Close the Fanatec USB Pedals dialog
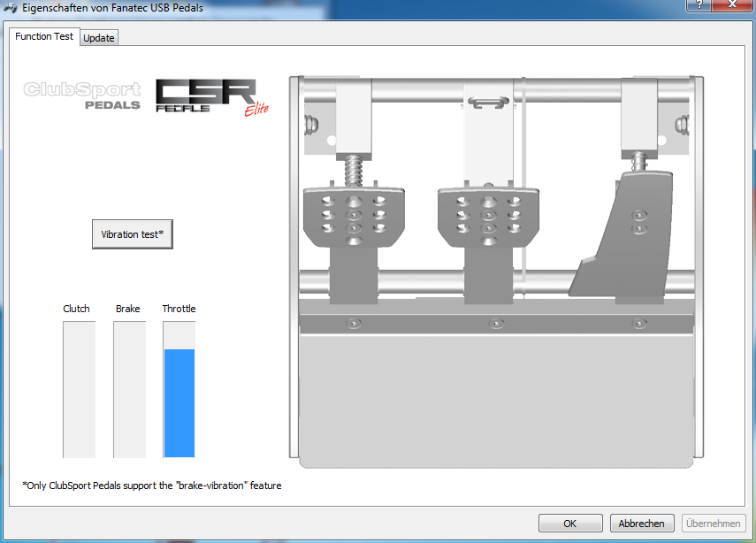The width and height of the screenshot is (756, 543). tap(732, 4)
